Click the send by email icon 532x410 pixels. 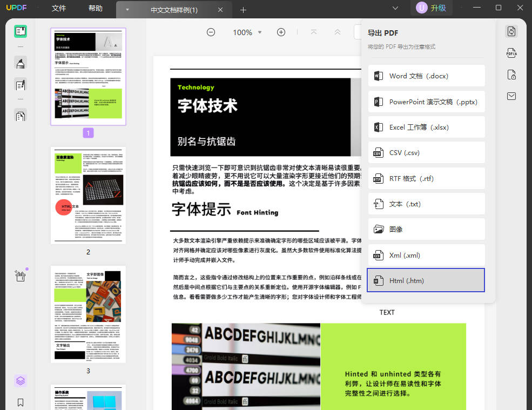(511, 96)
